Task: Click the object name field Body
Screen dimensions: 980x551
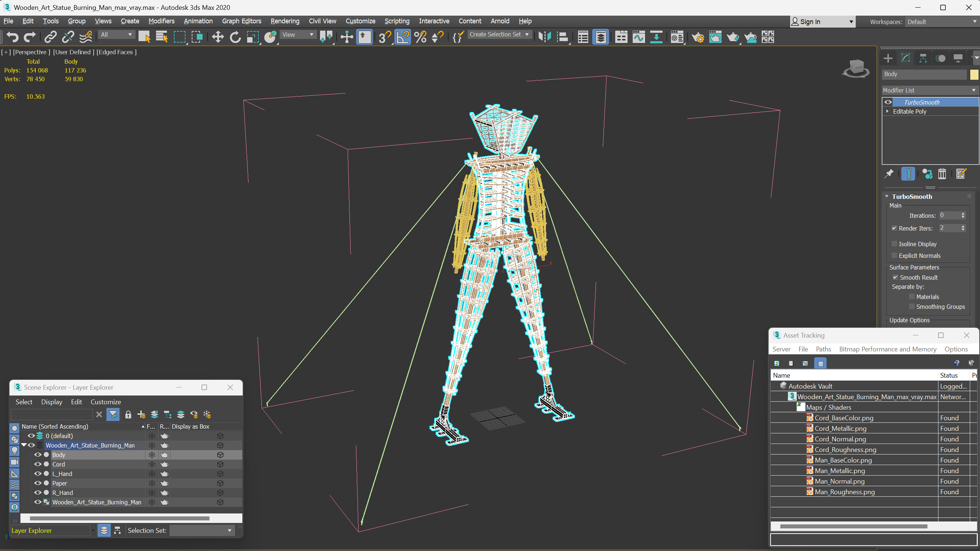Action: click(x=924, y=74)
